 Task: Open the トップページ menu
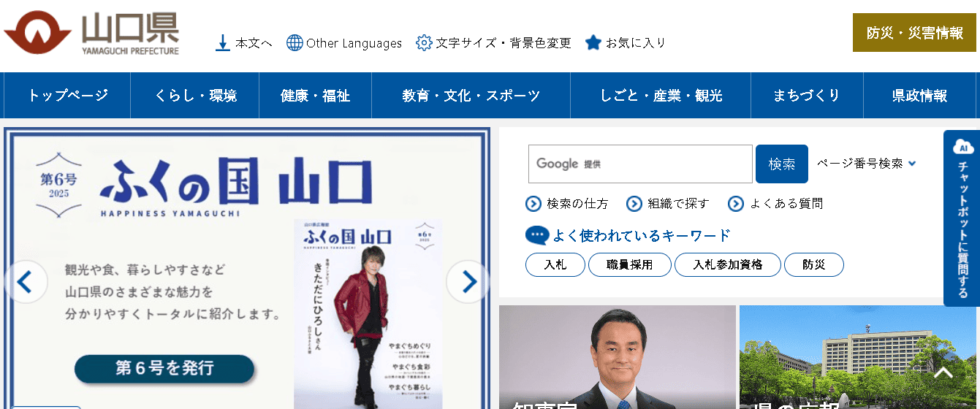tap(68, 96)
